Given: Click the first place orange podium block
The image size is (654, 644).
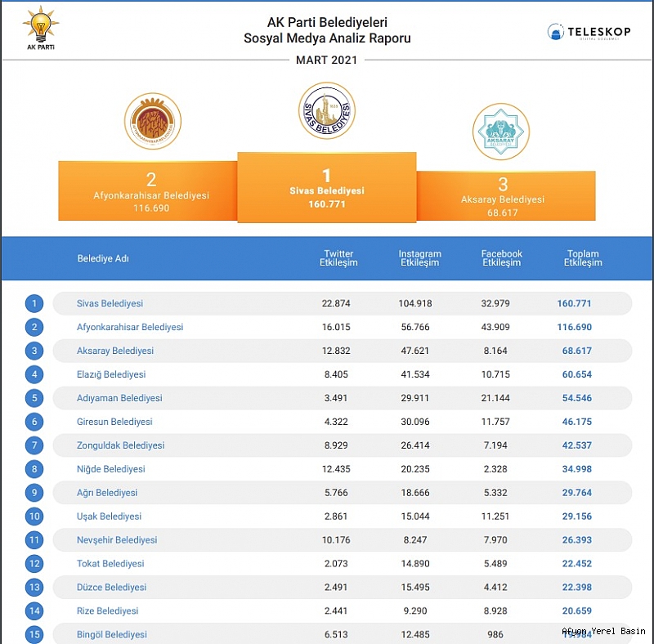Looking at the screenshot, I should (x=326, y=188).
